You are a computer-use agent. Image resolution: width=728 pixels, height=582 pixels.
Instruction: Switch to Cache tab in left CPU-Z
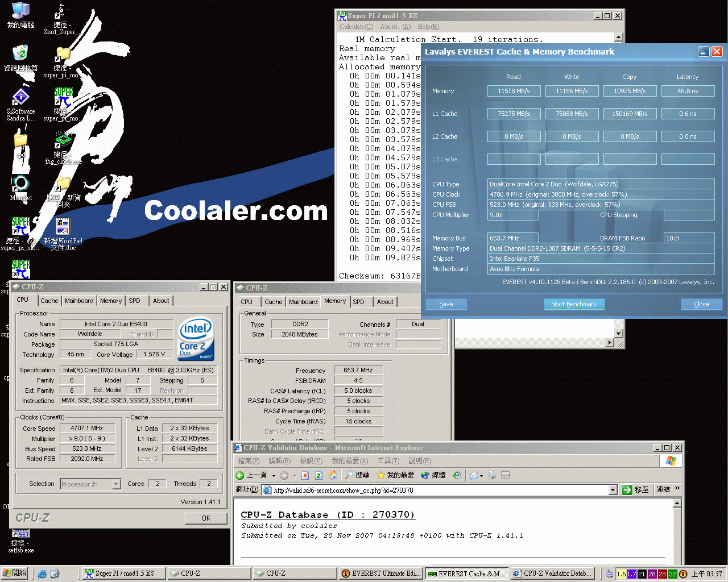pyautogui.click(x=49, y=301)
